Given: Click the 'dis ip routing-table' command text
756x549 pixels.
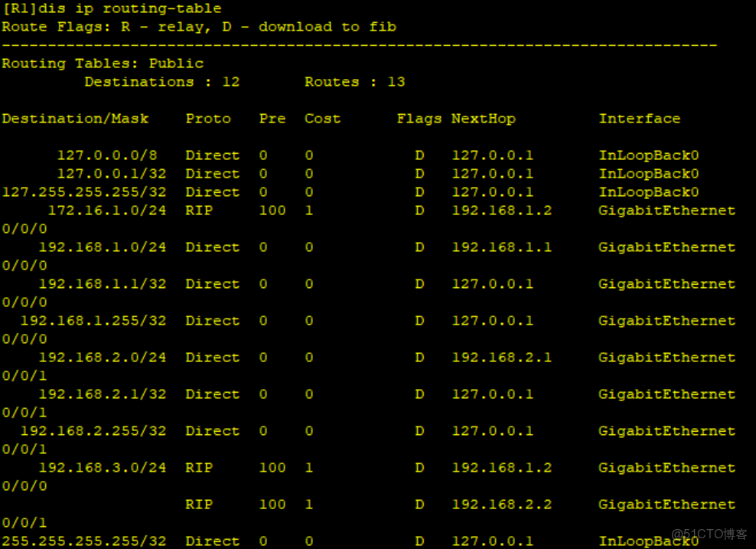Looking at the screenshot, I should pyautogui.click(x=131, y=8).
